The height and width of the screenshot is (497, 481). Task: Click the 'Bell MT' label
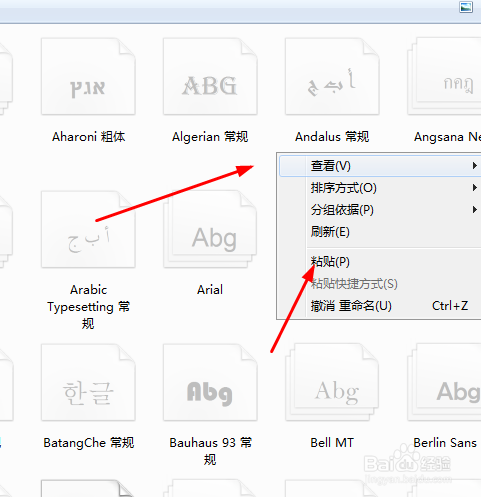coord(332,443)
